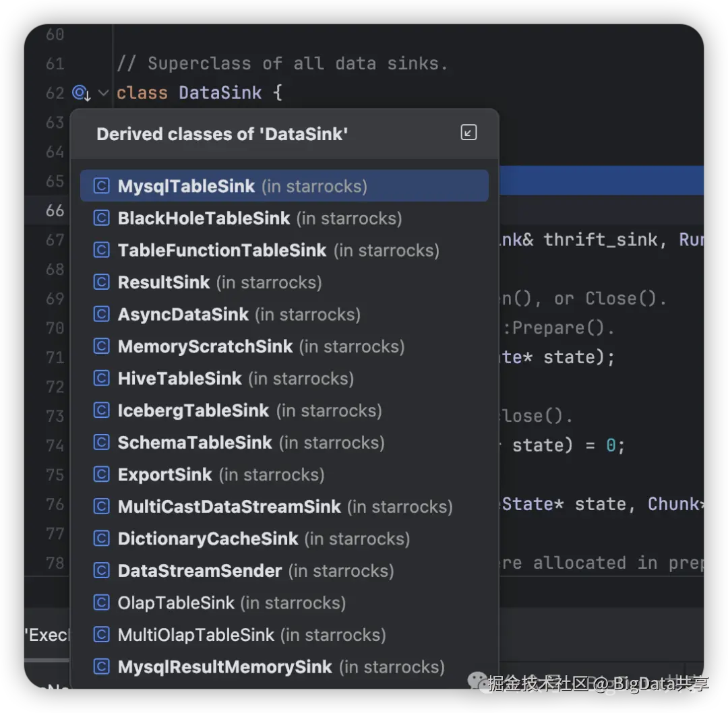This screenshot has height=713, width=728.
Task: Click the MemoryScratchSink class icon
Action: point(101,346)
